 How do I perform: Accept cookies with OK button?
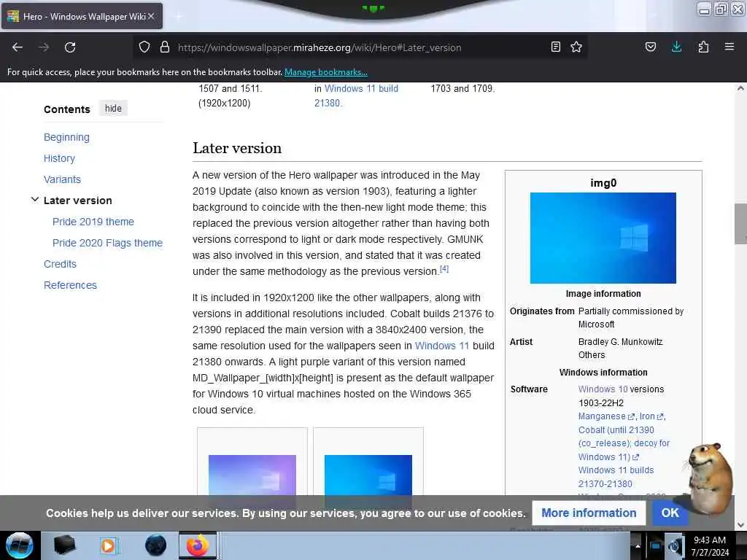[670, 513]
